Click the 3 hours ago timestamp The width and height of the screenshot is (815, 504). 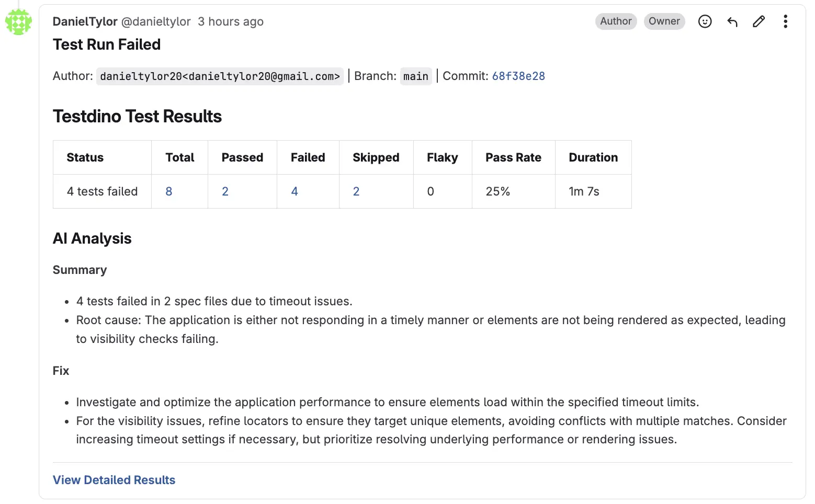coord(230,21)
